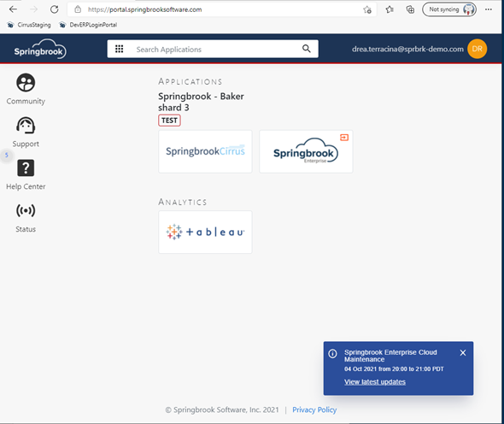Launch the Springbrook Enterprise application tile
The image size is (504, 424).
tap(306, 151)
